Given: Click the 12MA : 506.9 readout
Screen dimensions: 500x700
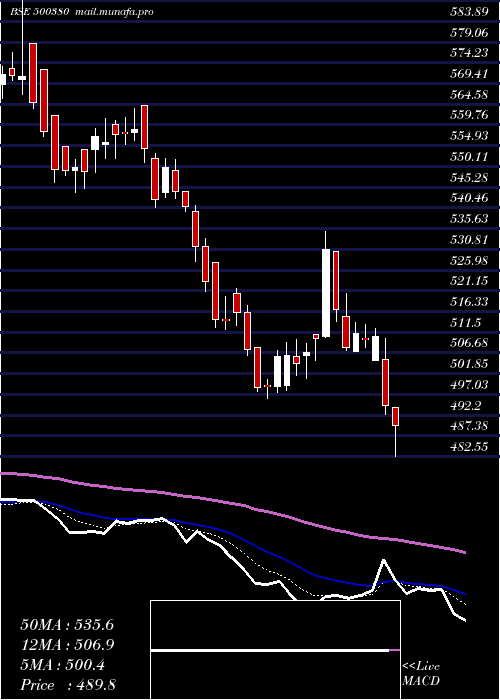Looking at the screenshot, I should tap(67, 645).
